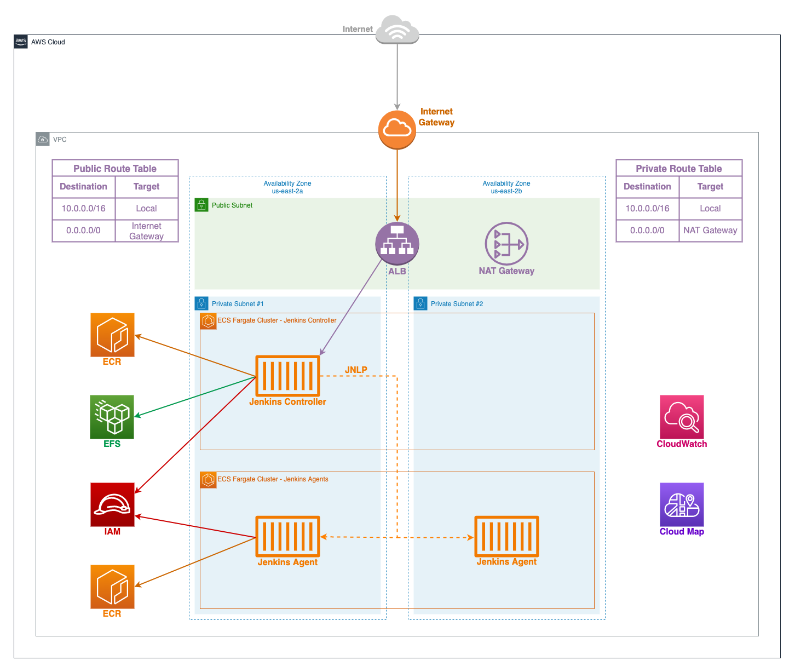Viewport: 795px width, 672px height.
Task: Select 10.0.0.0/16 in the Public Route Table
Action: coord(83,208)
